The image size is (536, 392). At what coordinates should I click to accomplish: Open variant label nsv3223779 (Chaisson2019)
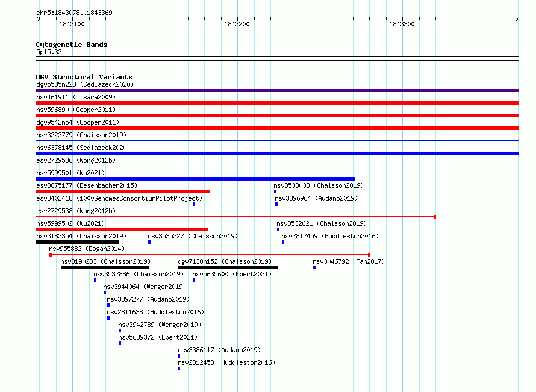81,135
